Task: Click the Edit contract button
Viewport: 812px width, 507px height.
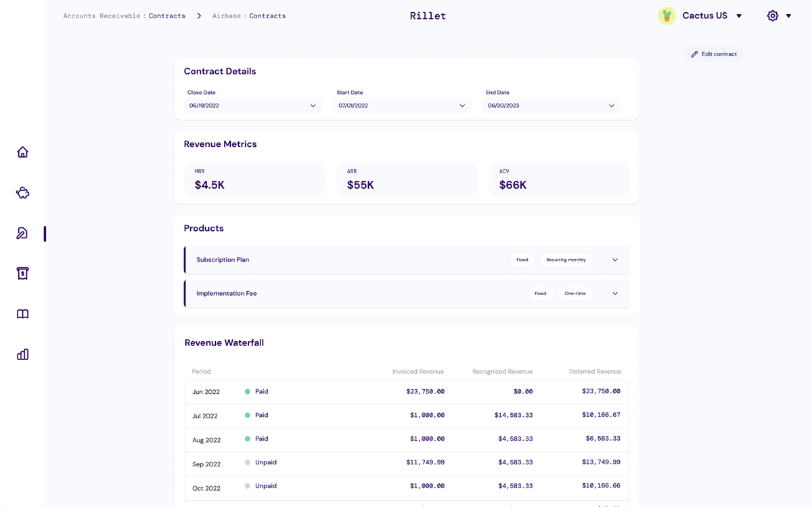Action: pos(714,53)
